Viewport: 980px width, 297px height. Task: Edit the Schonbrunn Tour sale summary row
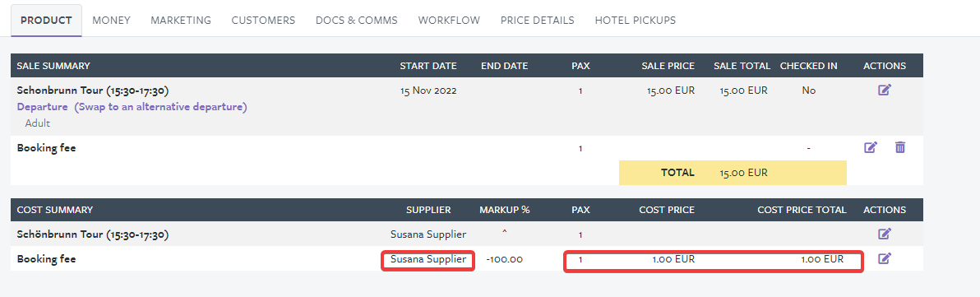[x=884, y=90]
